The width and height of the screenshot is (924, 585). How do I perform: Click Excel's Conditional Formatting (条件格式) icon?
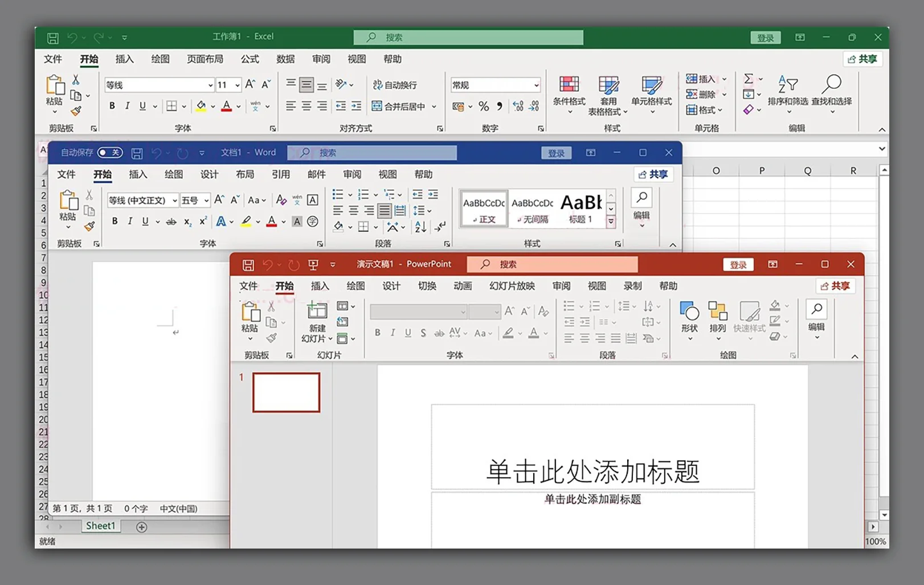(x=569, y=84)
